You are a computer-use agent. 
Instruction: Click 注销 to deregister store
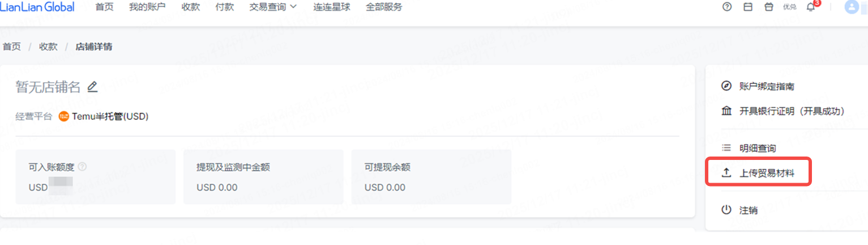click(748, 210)
